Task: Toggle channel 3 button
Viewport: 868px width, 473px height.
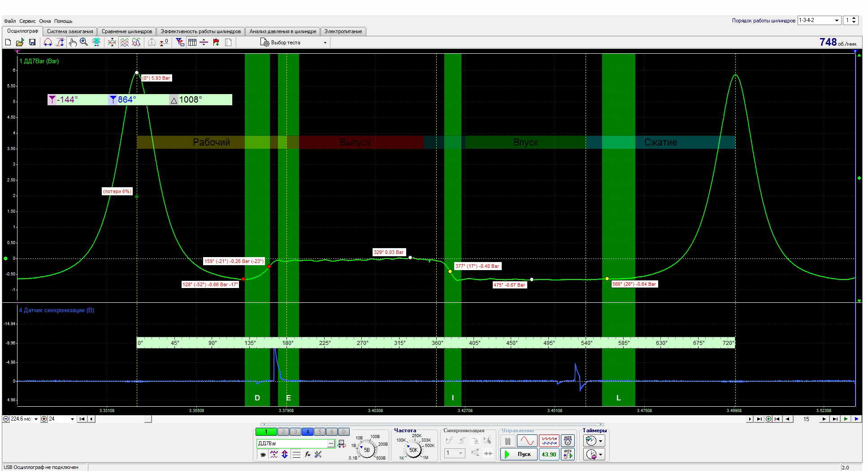Action: [x=295, y=432]
